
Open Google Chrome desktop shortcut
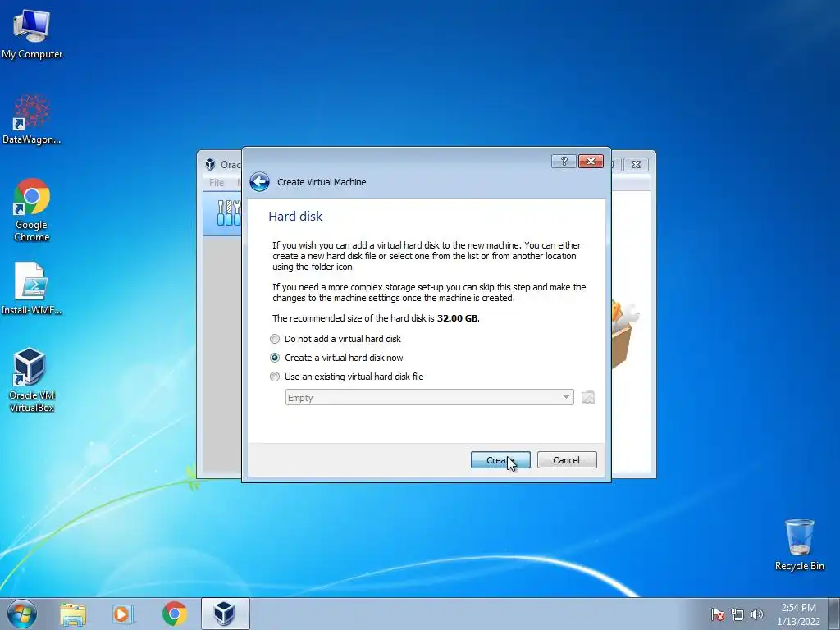32,209
